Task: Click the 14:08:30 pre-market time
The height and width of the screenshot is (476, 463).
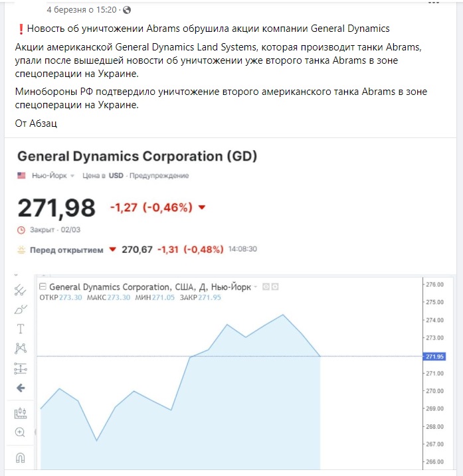Action: [242, 249]
